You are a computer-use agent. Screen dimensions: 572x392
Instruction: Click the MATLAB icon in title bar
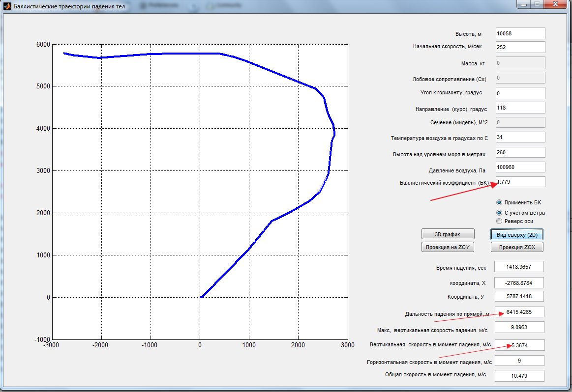[7, 6]
